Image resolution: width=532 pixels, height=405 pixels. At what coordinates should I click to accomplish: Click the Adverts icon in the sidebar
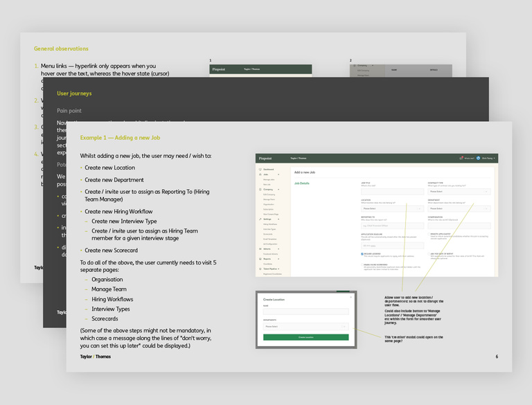pos(260,249)
